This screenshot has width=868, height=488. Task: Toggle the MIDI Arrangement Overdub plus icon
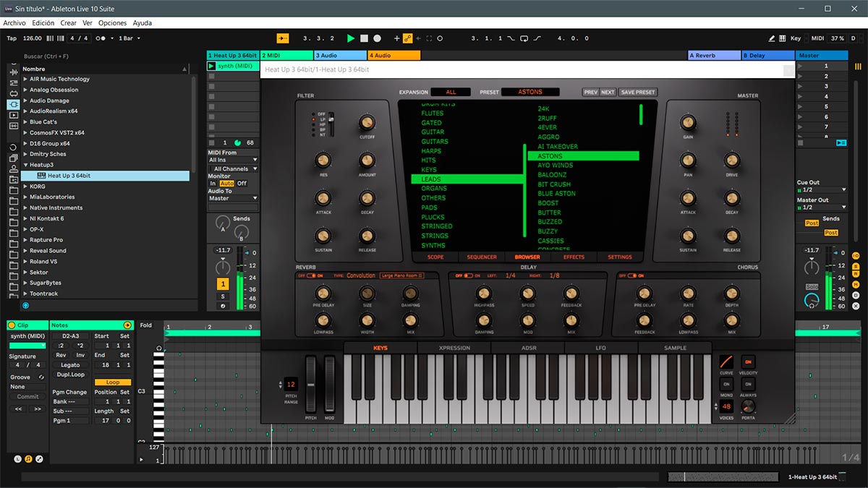(x=396, y=38)
